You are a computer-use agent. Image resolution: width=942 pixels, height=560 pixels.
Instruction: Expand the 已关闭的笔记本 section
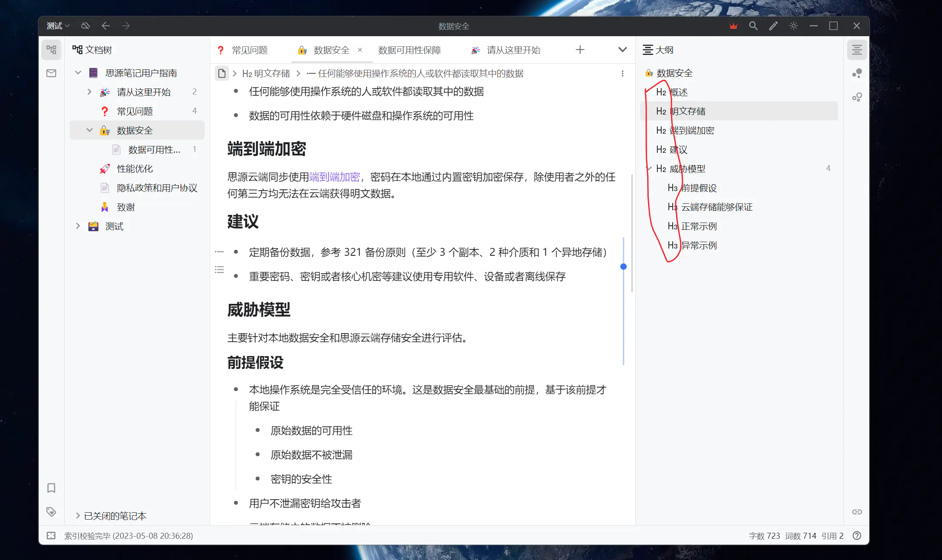pyautogui.click(x=78, y=516)
